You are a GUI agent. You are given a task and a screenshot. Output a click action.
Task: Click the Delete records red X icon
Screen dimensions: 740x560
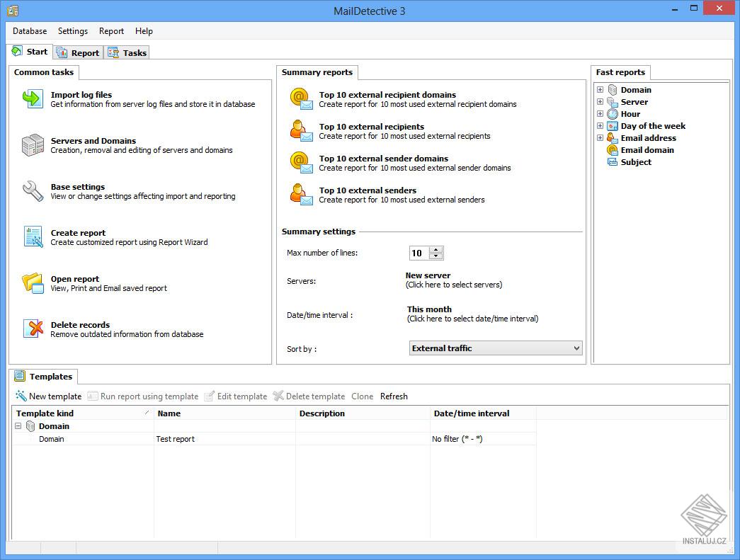click(33, 328)
